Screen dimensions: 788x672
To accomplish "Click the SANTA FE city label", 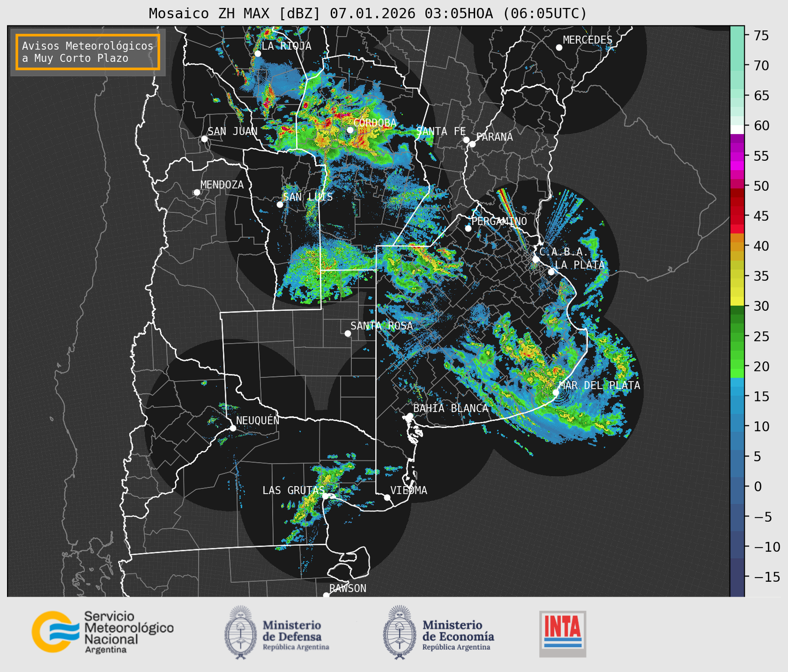I will click(441, 131).
